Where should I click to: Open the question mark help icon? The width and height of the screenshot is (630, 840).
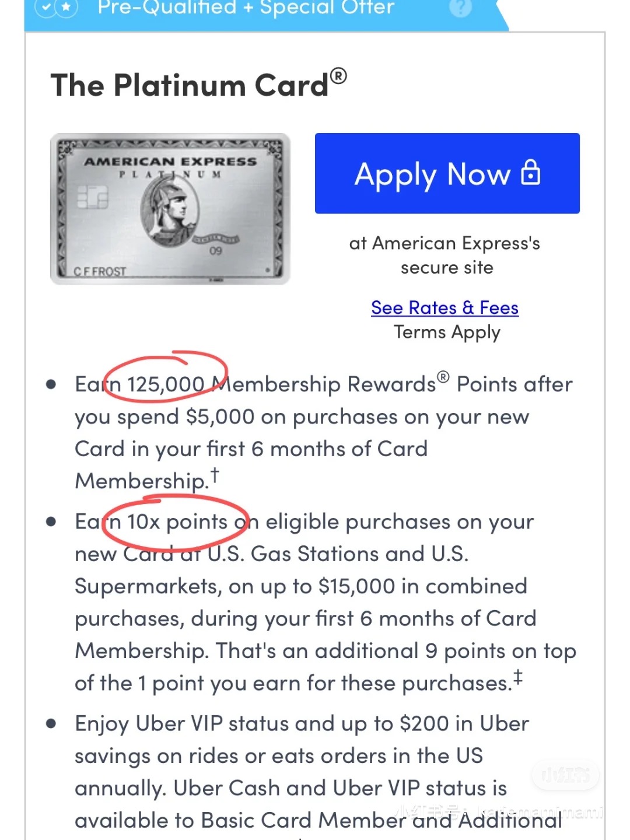click(x=460, y=9)
